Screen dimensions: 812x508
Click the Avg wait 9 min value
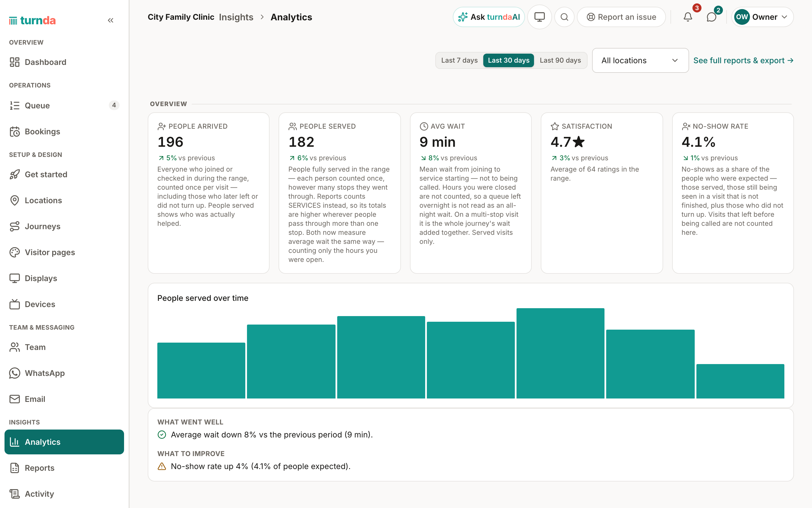(437, 142)
